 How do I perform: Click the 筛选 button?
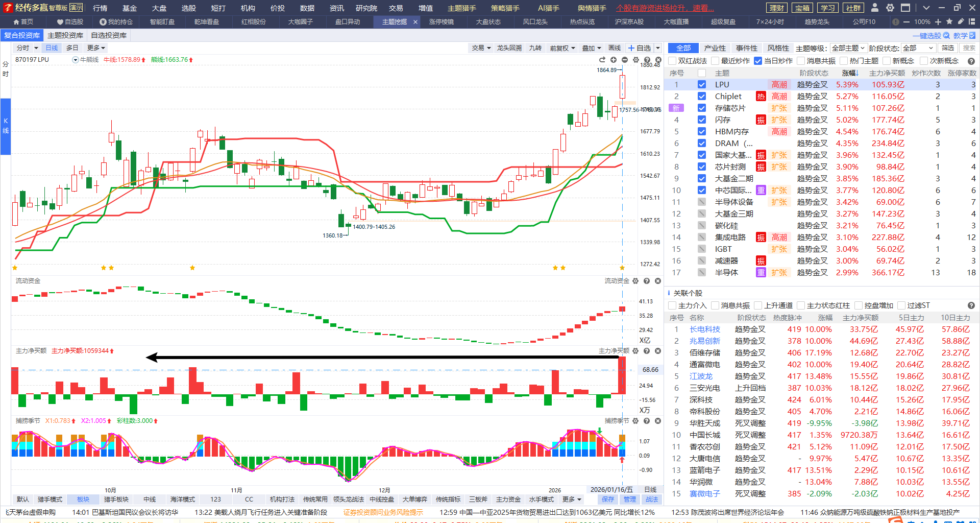point(948,48)
